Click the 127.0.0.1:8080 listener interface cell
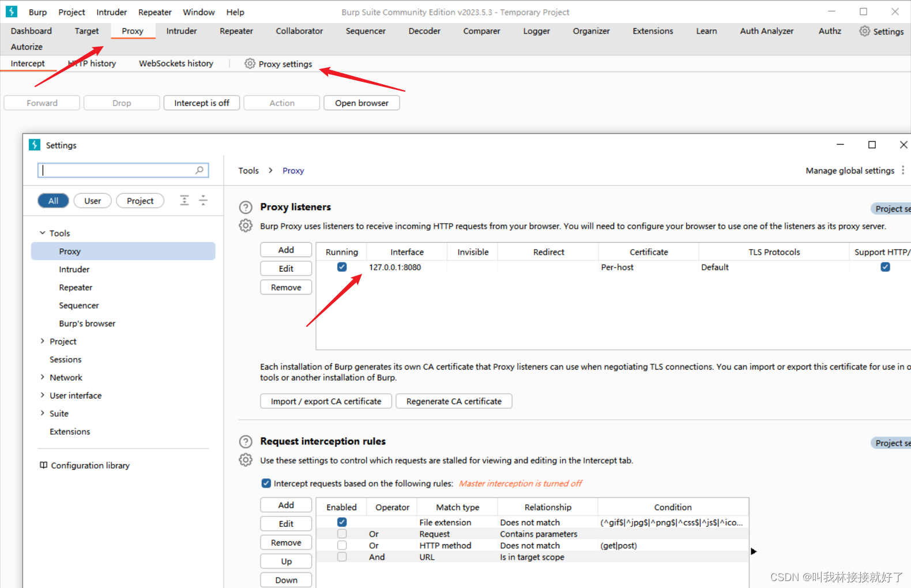 [x=406, y=267]
